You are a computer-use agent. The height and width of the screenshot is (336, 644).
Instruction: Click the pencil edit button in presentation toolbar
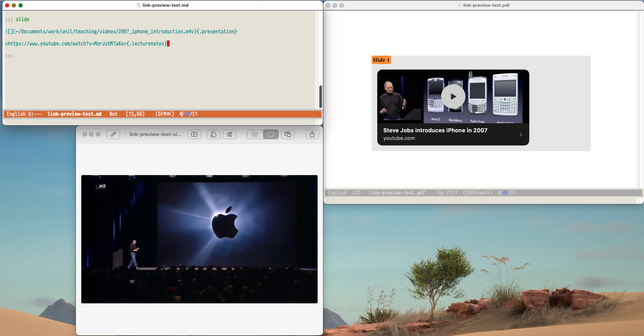113,134
